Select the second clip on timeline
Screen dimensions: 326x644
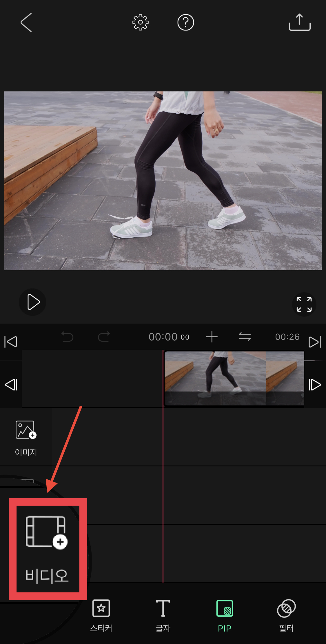click(x=285, y=378)
